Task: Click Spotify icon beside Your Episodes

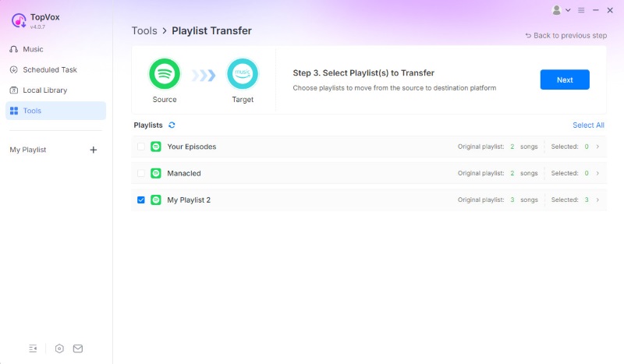Action: point(156,147)
